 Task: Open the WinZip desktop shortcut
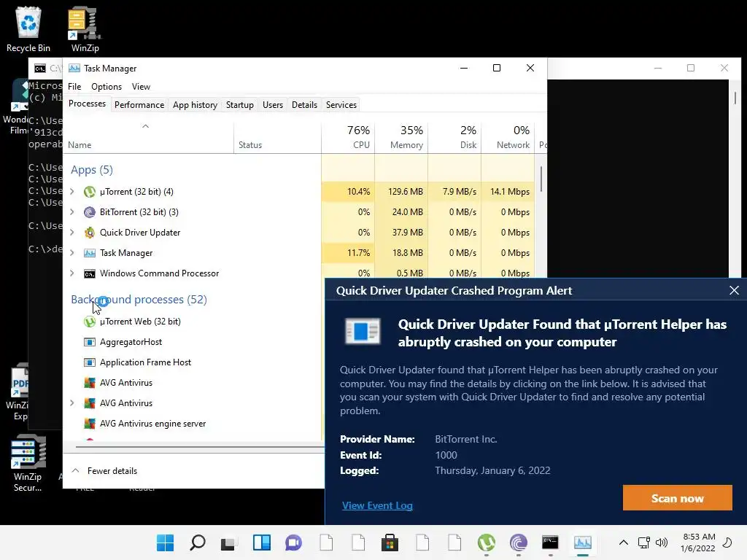point(85,29)
